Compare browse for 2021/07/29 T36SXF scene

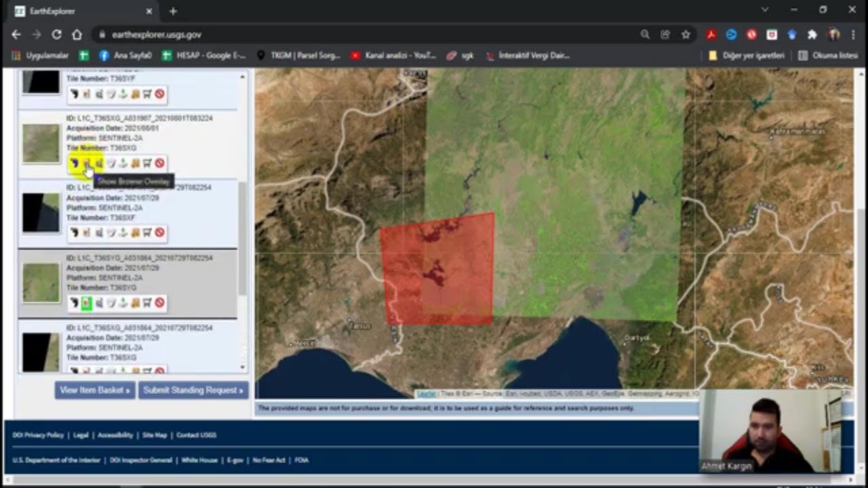[x=99, y=233]
